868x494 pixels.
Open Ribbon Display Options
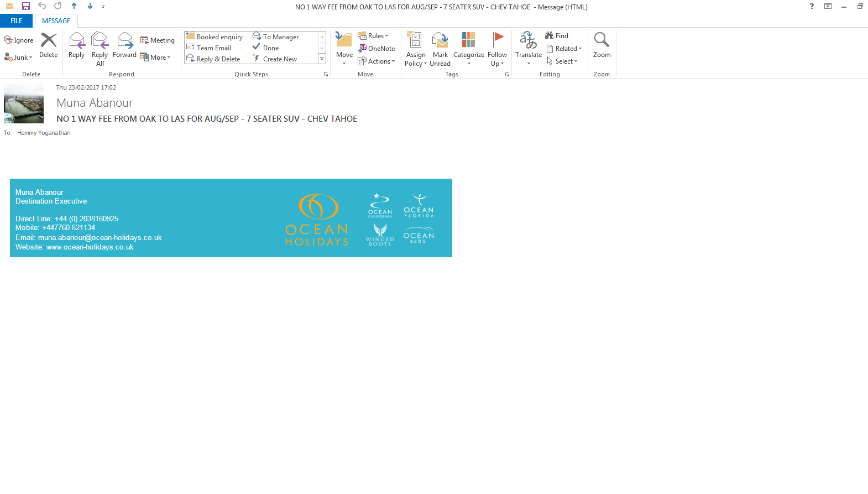pos(828,7)
